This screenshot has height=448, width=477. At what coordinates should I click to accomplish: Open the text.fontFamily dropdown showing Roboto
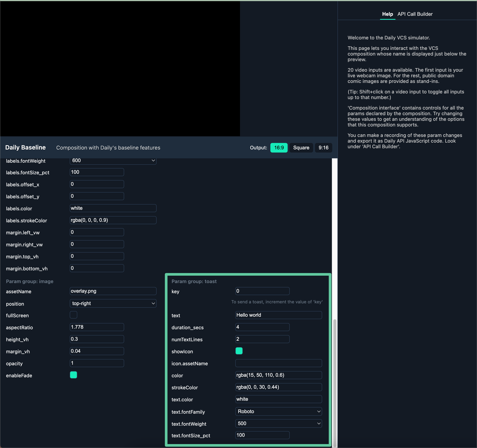278,411
